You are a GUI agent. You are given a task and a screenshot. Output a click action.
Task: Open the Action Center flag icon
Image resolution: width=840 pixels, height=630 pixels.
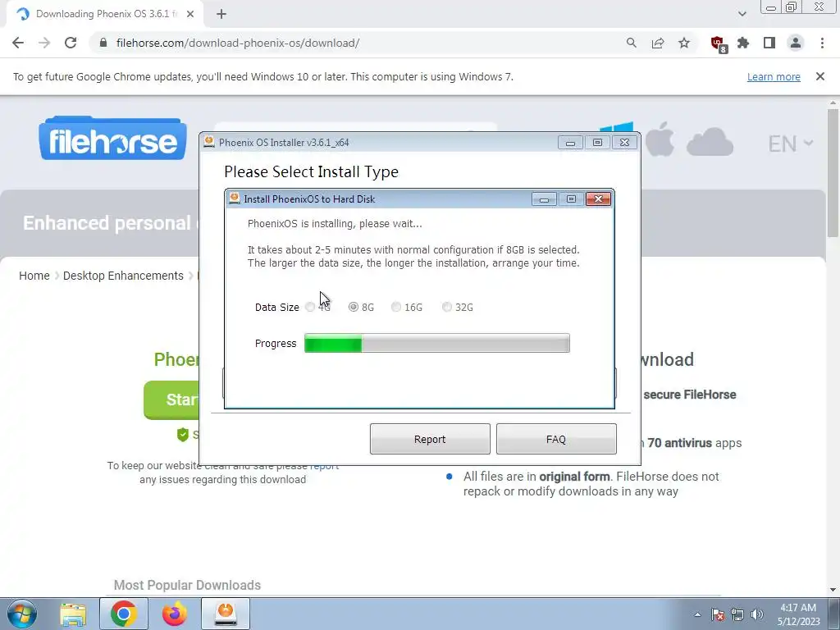coord(718,615)
